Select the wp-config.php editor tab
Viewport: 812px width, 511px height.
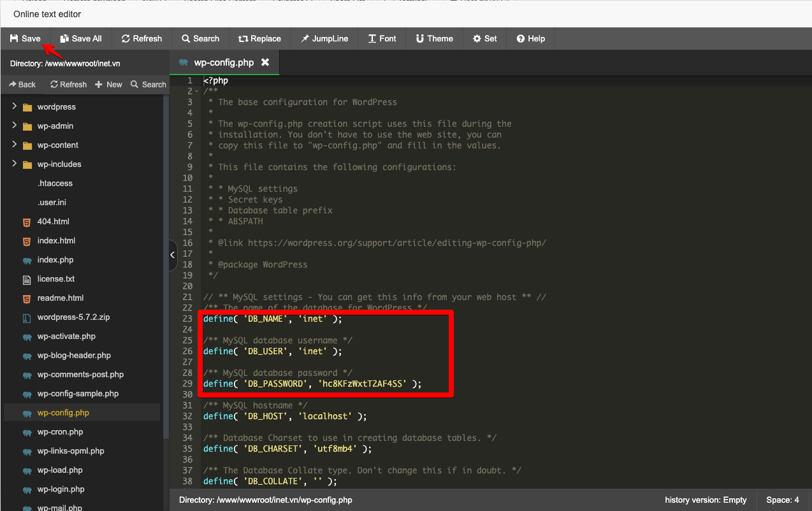point(224,62)
